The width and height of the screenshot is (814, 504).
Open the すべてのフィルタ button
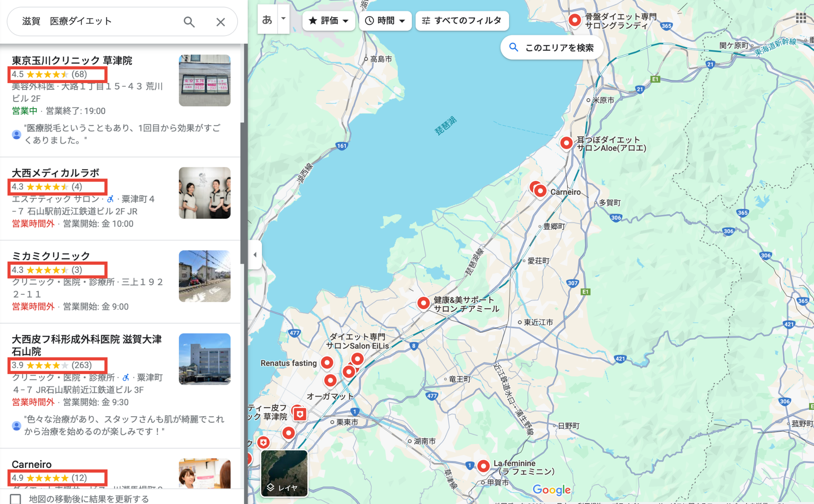pyautogui.click(x=462, y=21)
